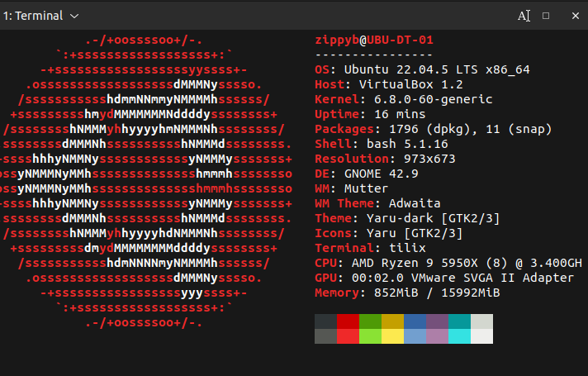Viewport: 588px width, 376px height.
Task: Click the WM value "Mutter"
Action: (366, 188)
